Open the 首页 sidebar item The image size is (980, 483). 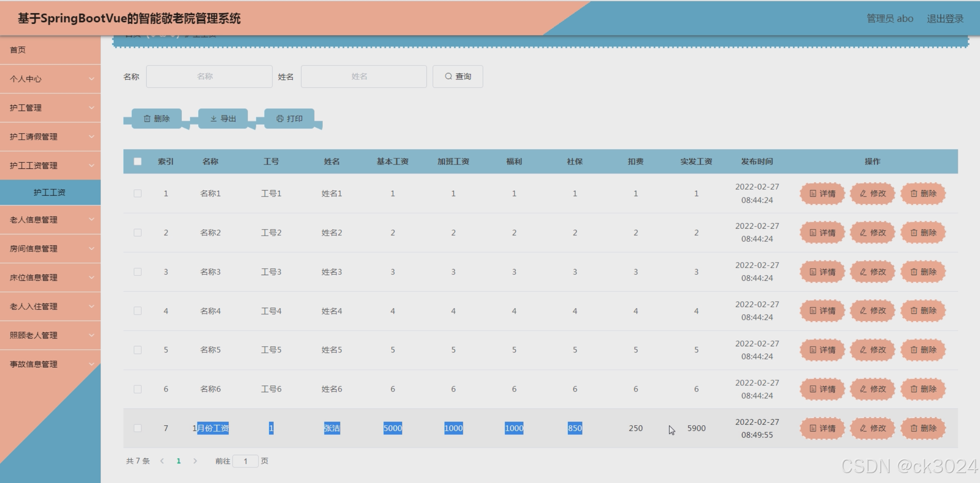(x=18, y=50)
